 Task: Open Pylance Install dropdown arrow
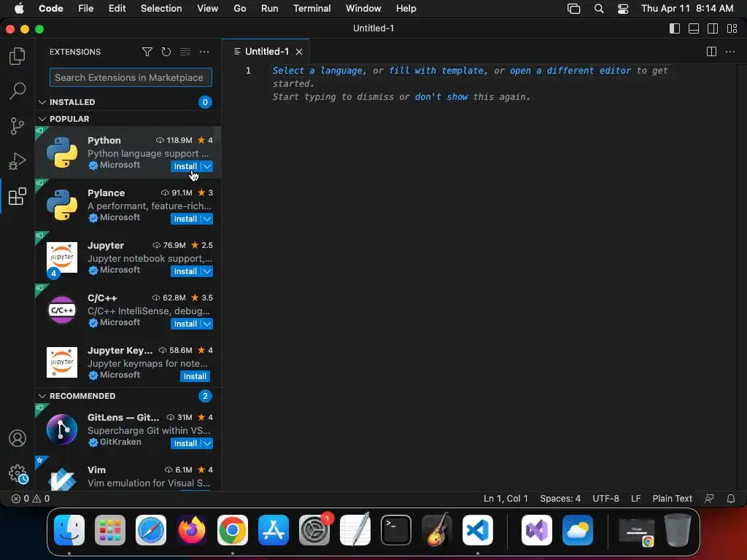tap(207, 219)
